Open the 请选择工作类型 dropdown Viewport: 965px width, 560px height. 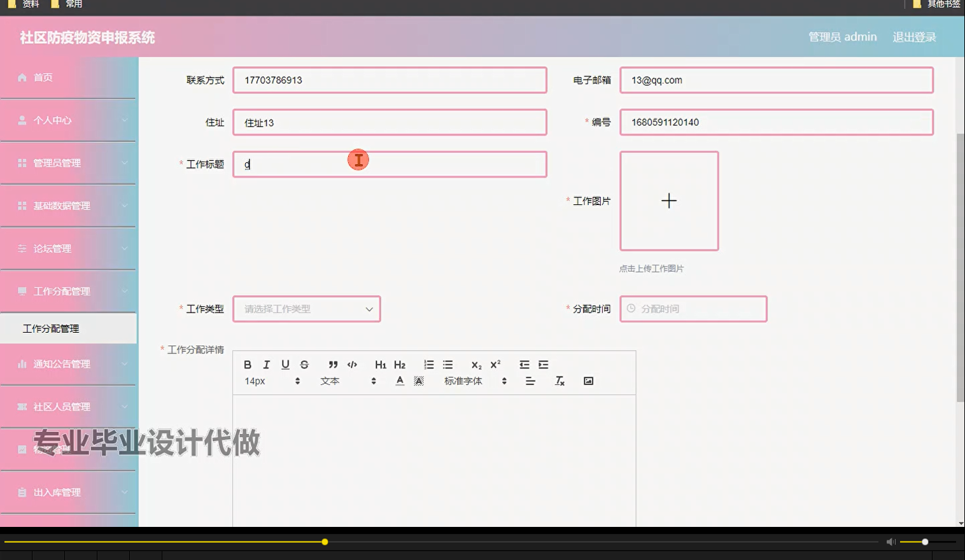click(x=306, y=309)
